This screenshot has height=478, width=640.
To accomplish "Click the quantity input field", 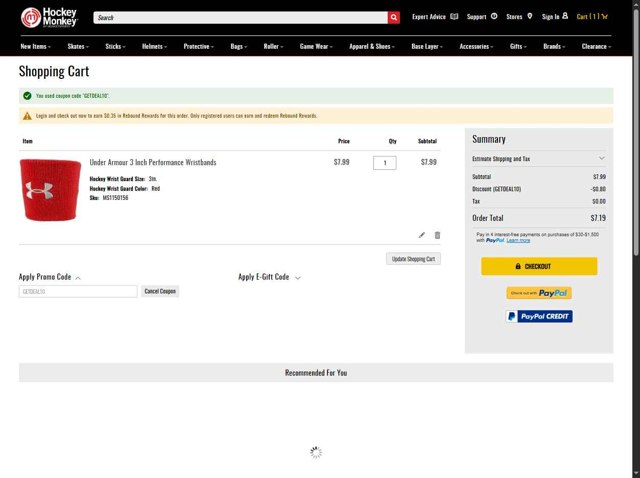I will coord(384,163).
